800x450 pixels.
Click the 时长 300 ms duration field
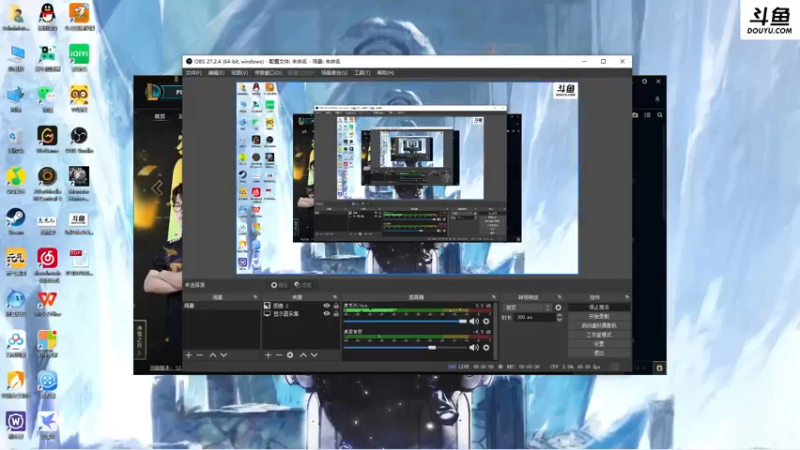coord(535,317)
